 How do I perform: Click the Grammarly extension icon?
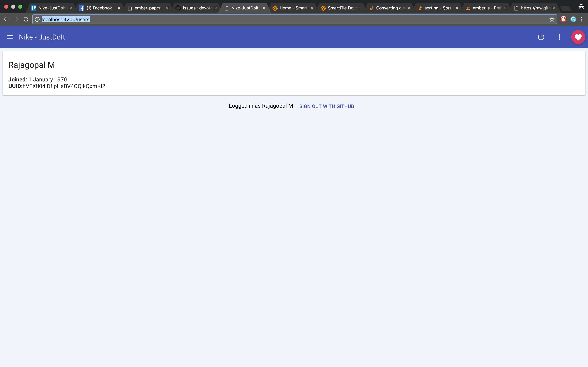pos(573,19)
